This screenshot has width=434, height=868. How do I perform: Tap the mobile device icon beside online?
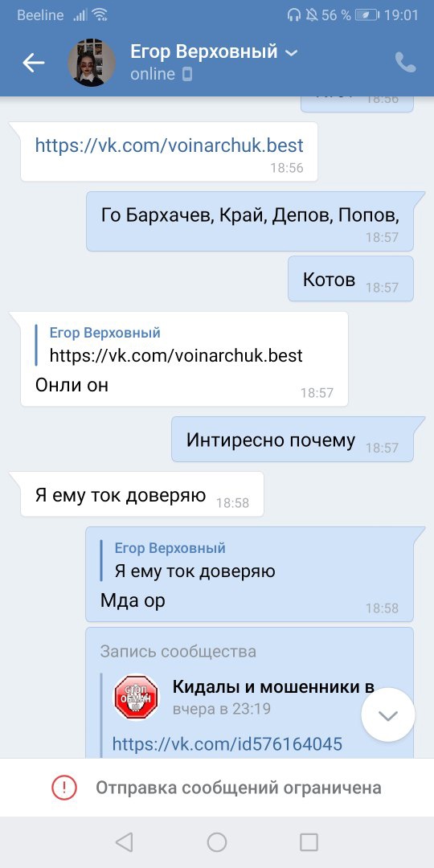coord(187,74)
